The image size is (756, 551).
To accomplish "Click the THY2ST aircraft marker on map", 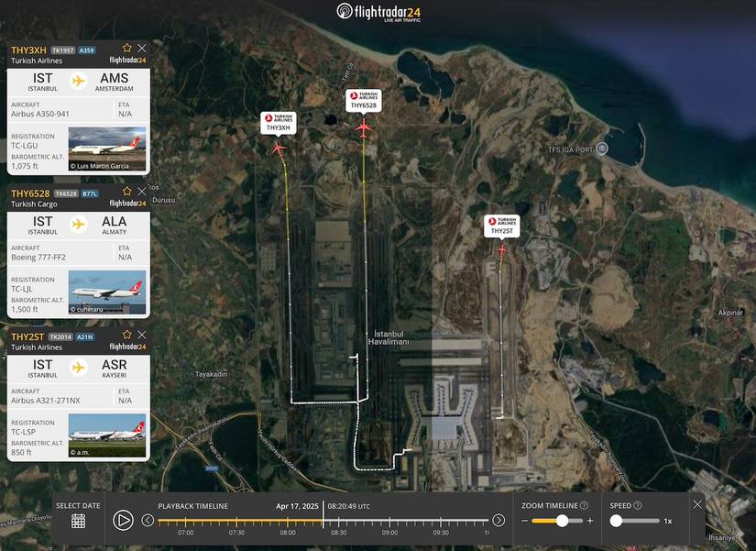I will pos(501,248).
